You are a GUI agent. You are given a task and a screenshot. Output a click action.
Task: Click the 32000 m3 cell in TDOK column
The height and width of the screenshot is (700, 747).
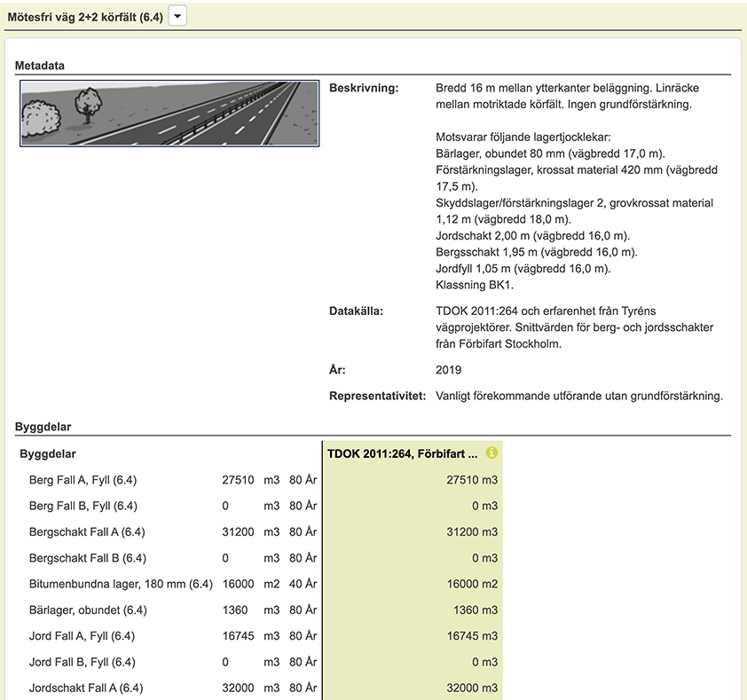472,688
